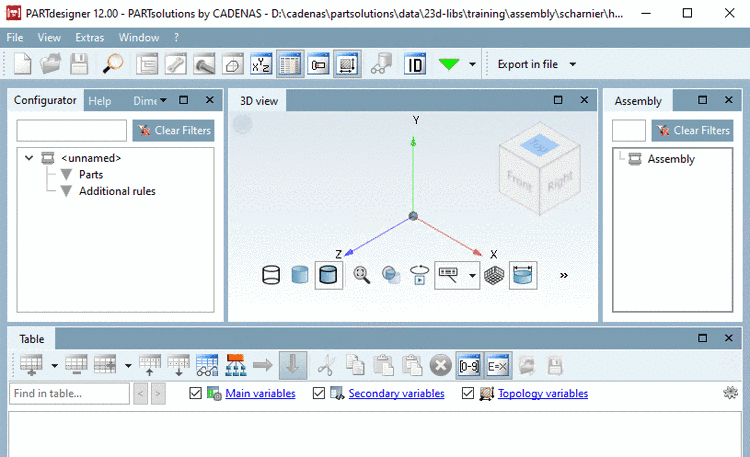Click the delete table row icon
The image size is (750, 457).
[76, 366]
